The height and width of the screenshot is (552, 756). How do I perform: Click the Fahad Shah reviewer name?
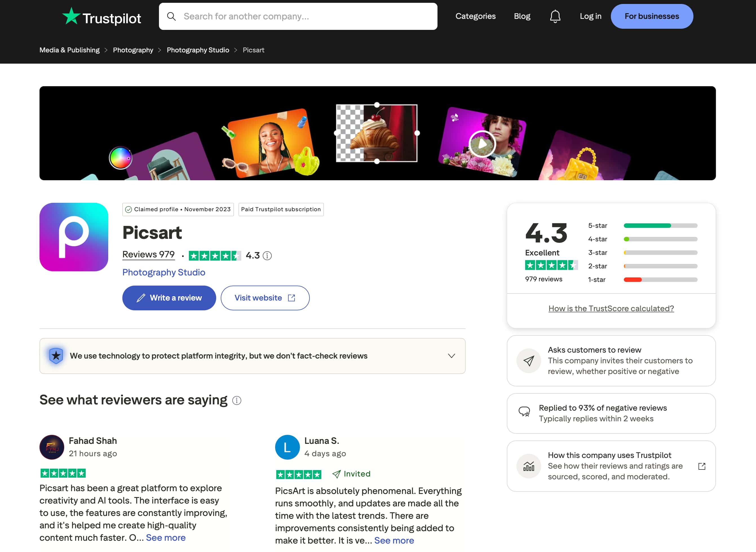pos(93,441)
